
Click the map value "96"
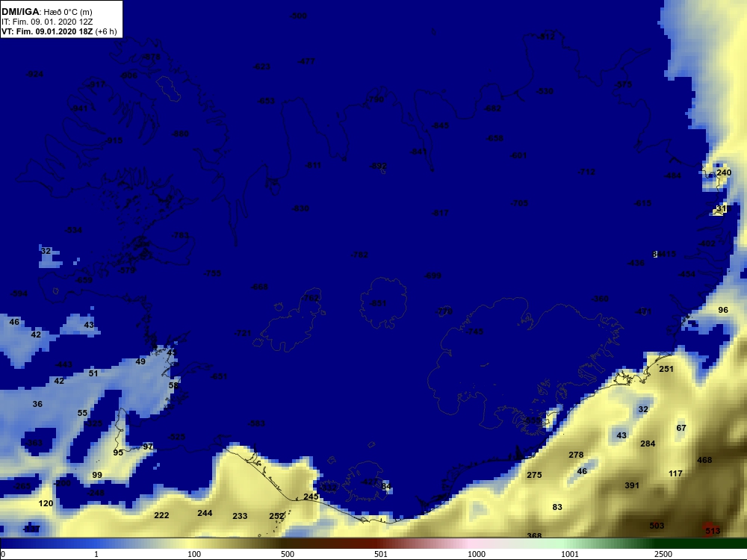tap(723, 310)
